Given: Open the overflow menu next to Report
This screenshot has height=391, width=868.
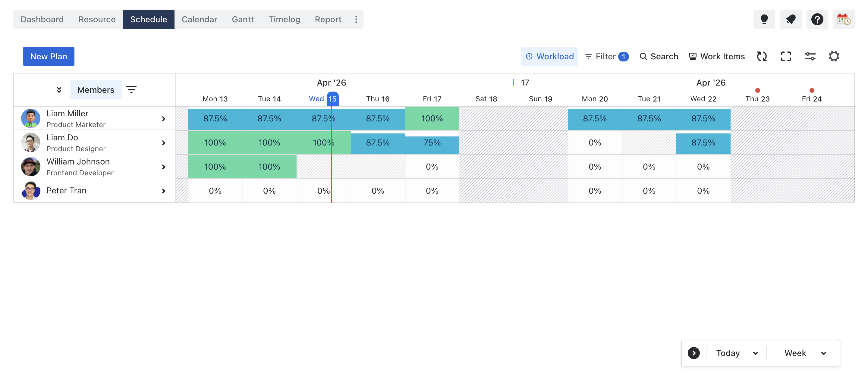Looking at the screenshot, I should [x=356, y=19].
